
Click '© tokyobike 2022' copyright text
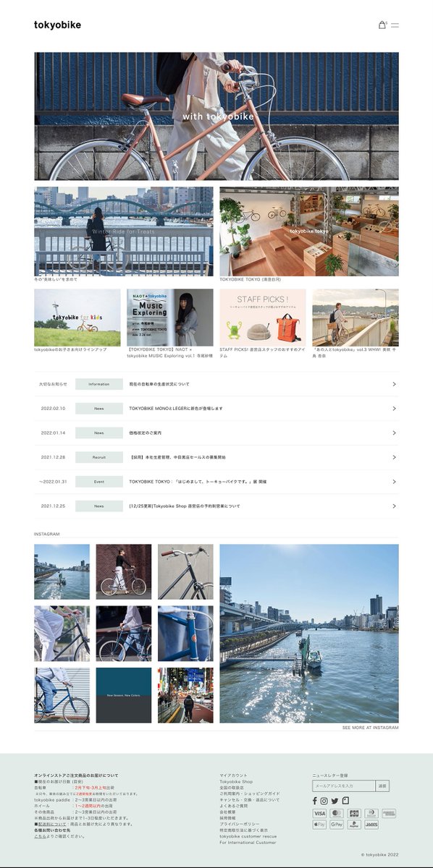tap(380, 854)
